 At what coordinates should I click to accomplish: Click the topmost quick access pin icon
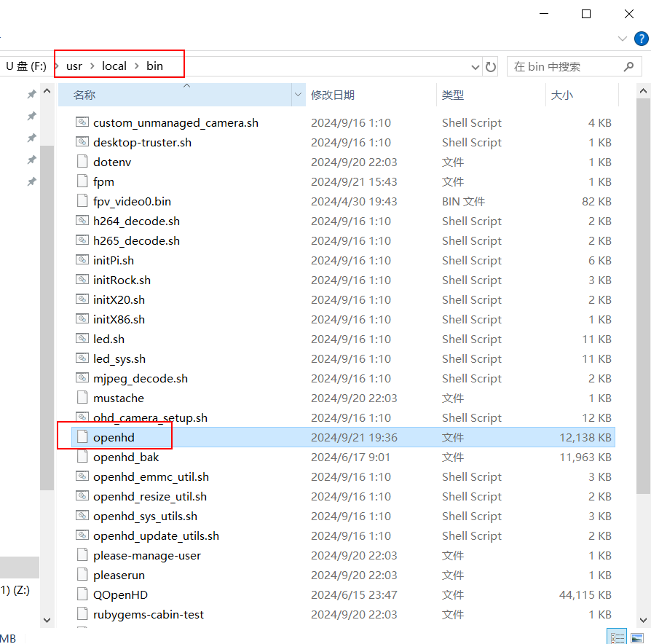[31, 94]
